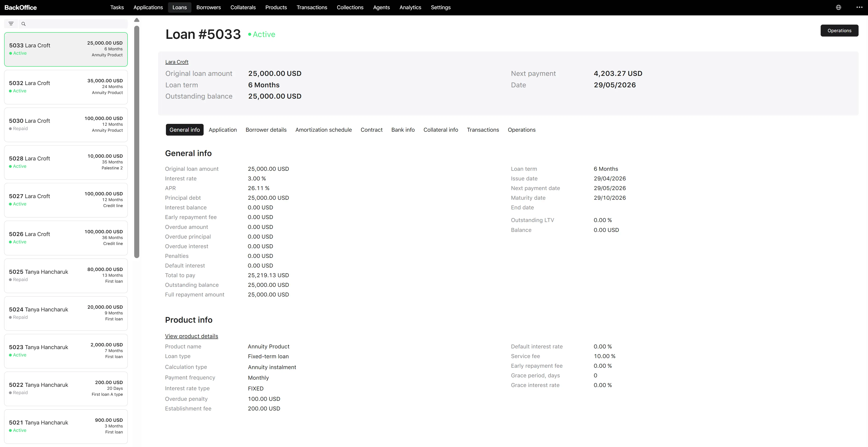Screen dimensions: 868x447
Task: Click the loan list scrollbar
Action: click(137, 142)
